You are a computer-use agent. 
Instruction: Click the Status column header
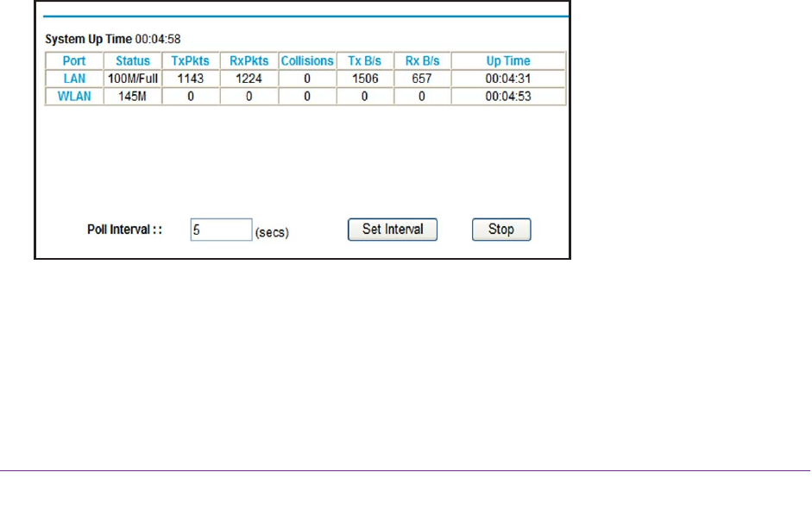click(133, 60)
